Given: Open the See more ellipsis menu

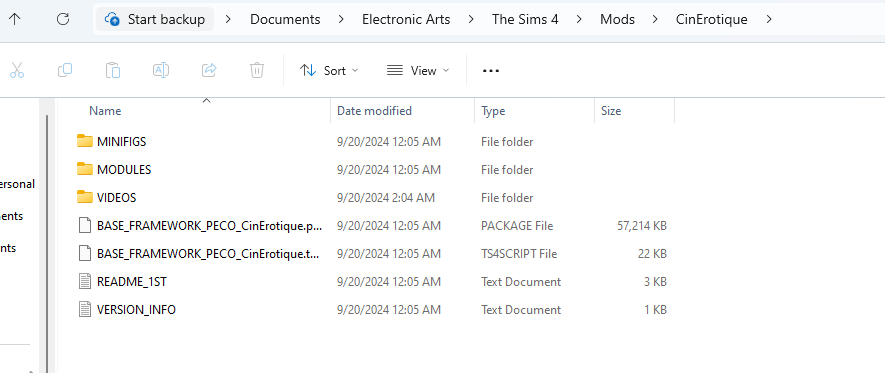Looking at the screenshot, I should tap(490, 71).
